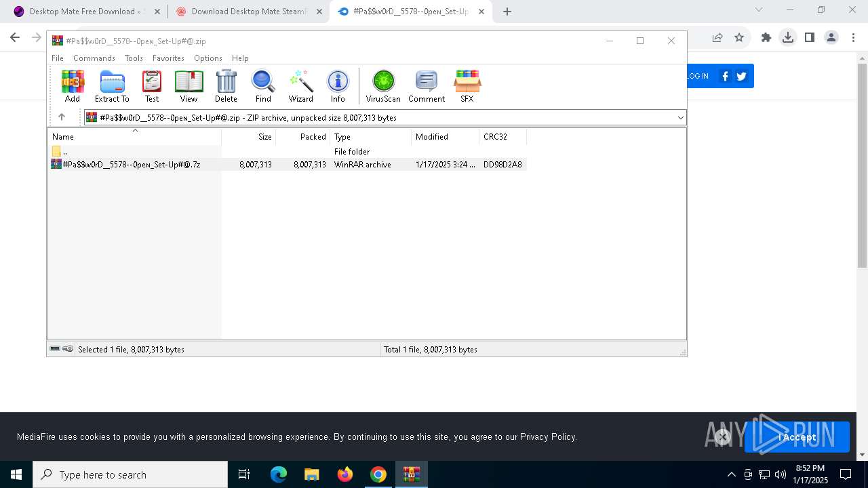Click the browser vertical scrollbar

(862, 165)
